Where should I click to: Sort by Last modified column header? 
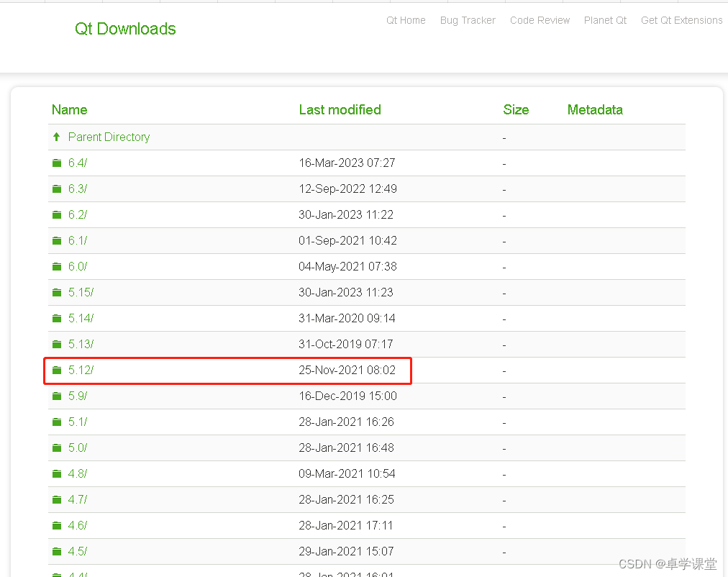point(340,110)
